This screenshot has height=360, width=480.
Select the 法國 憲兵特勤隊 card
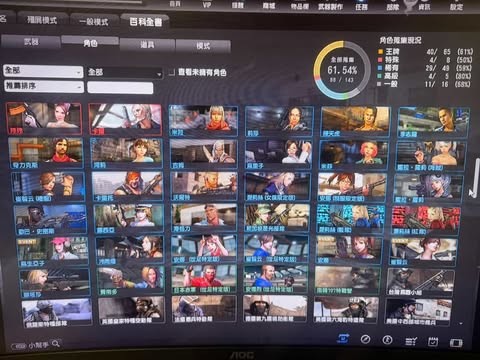tap(204, 309)
